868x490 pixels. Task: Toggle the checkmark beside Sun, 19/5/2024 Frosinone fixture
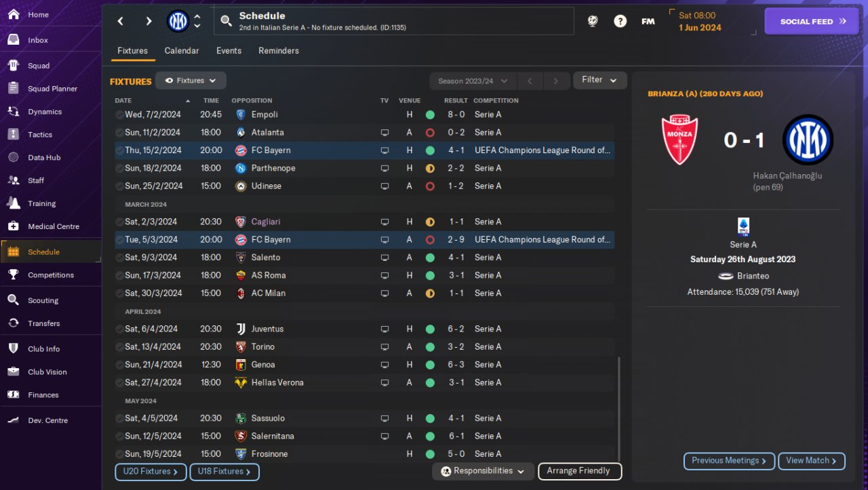pos(119,454)
